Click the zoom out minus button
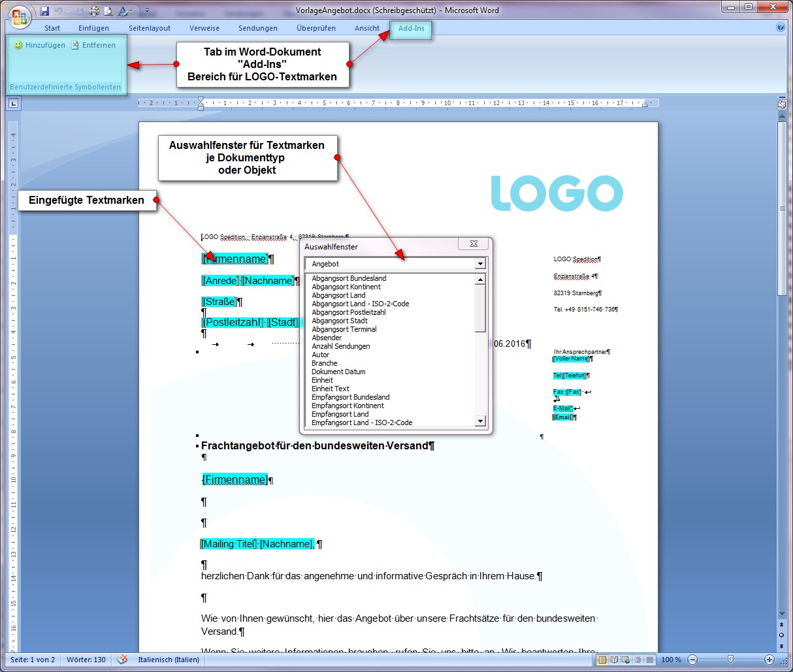 (x=693, y=660)
